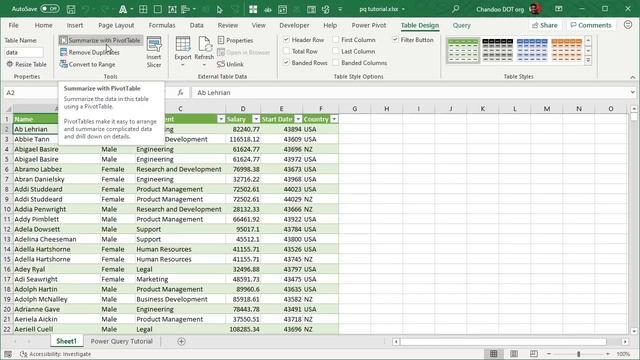Uncheck the Banded Rows checkbox

[286, 62]
